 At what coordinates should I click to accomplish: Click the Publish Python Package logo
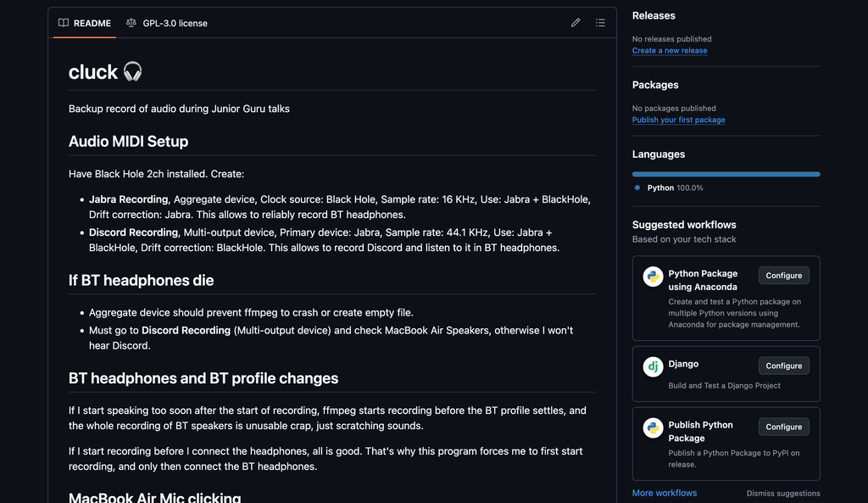coord(654,428)
